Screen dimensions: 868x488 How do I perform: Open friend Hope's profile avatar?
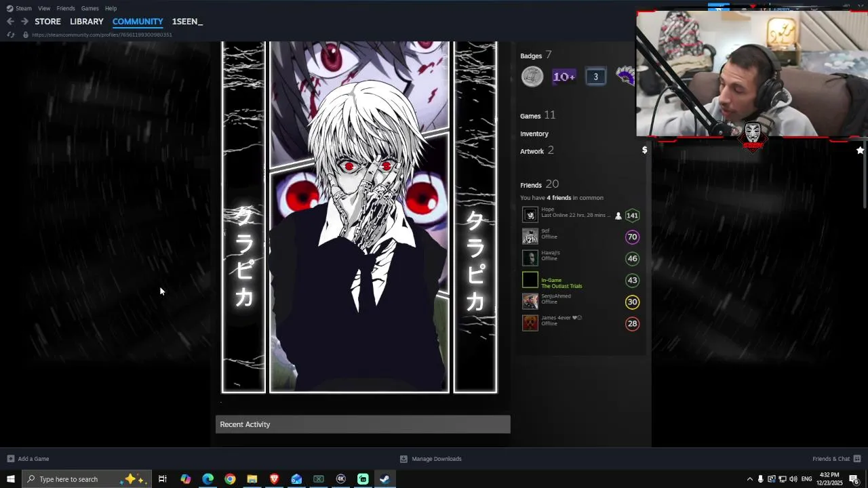coord(530,215)
